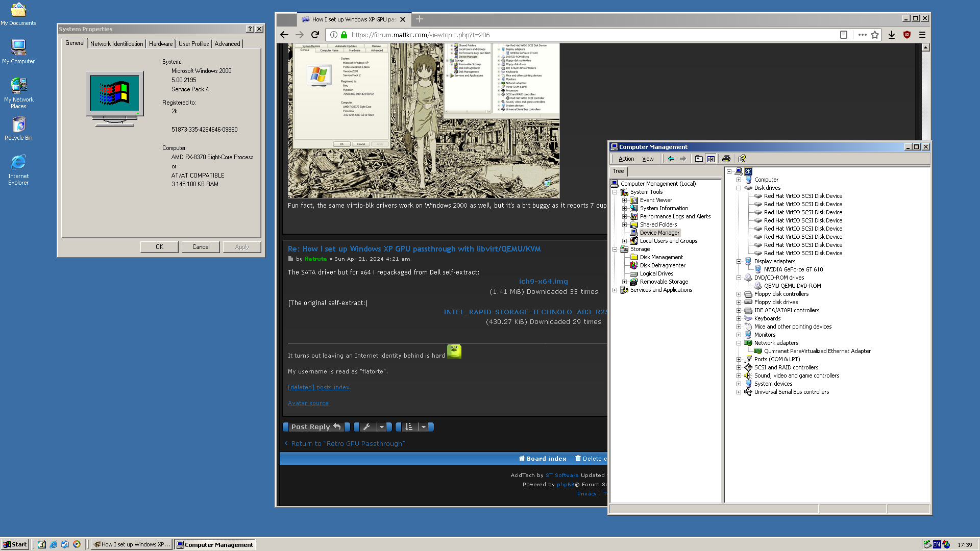The height and width of the screenshot is (551, 980).
Task: Switch to Network Identification tab
Action: [117, 44]
